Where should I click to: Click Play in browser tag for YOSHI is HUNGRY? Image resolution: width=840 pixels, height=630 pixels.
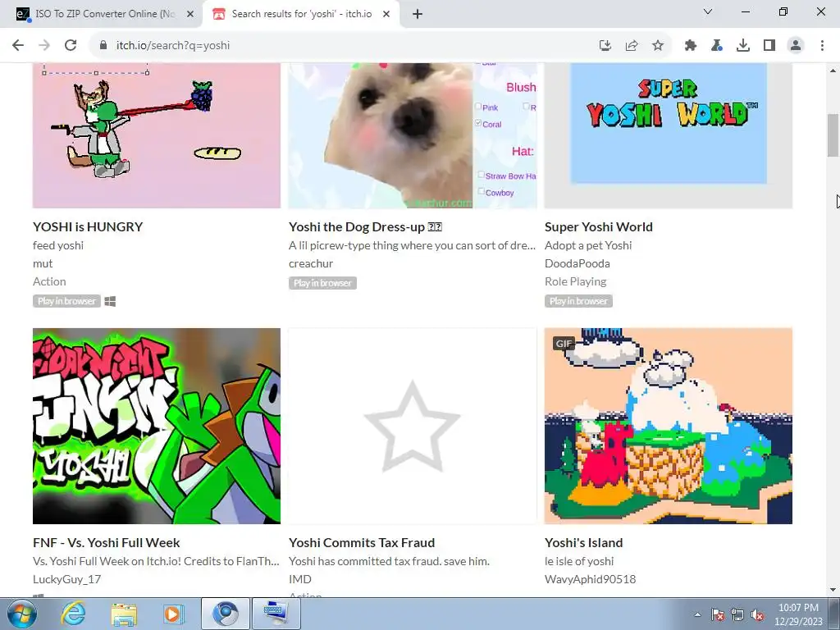coord(66,301)
